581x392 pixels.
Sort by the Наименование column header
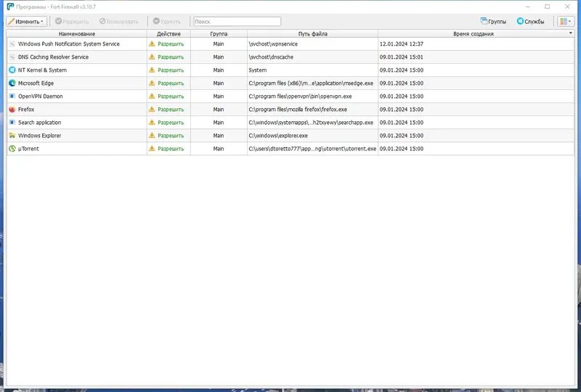77,33
